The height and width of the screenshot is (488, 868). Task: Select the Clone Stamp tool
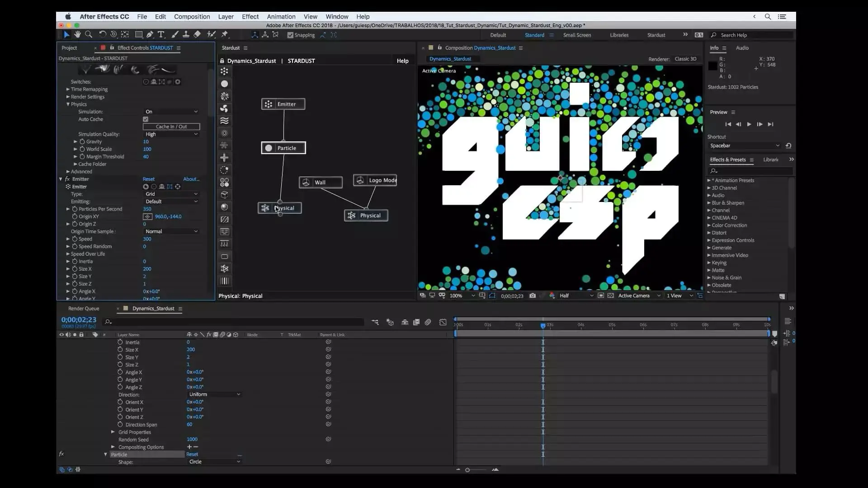tap(185, 34)
